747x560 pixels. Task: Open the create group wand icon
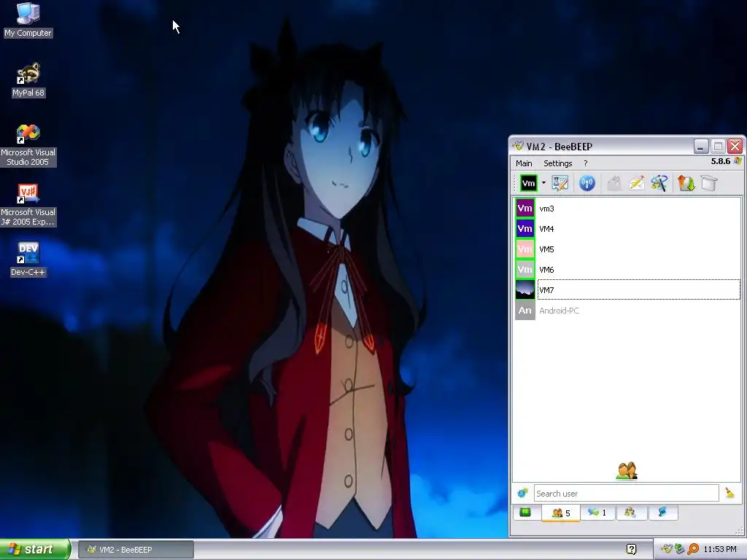(659, 183)
